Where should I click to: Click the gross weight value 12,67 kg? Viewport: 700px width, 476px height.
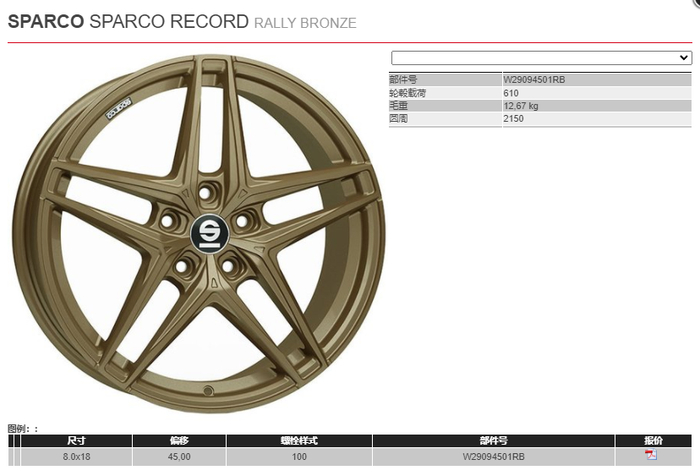pyautogui.click(x=521, y=106)
